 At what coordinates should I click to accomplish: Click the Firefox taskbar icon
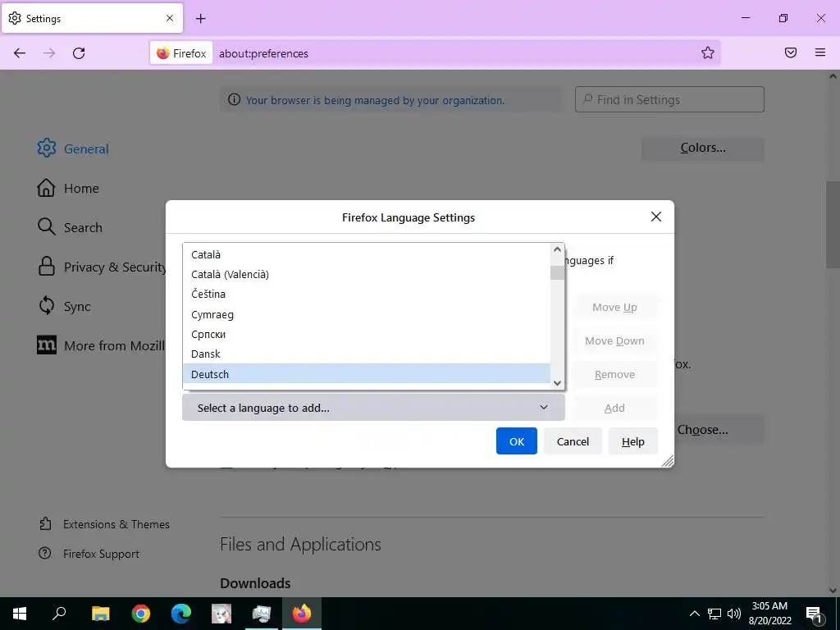(302, 614)
